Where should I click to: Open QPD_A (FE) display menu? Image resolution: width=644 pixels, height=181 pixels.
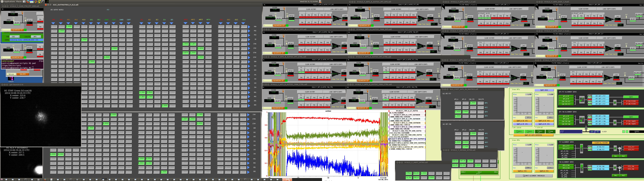point(522,171)
